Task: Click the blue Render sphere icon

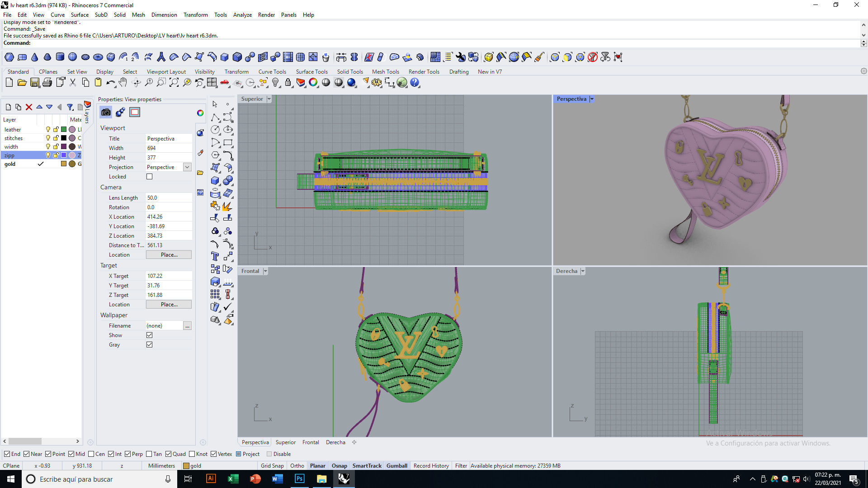Action: 351,83
